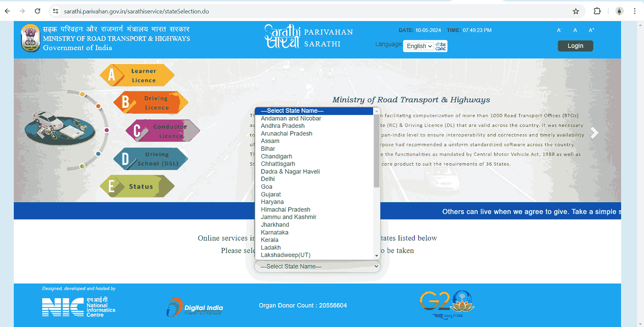Image resolution: width=644 pixels, height=327 pixels.
Task: Select Karnataka from state list
Action: pos(314,232)
